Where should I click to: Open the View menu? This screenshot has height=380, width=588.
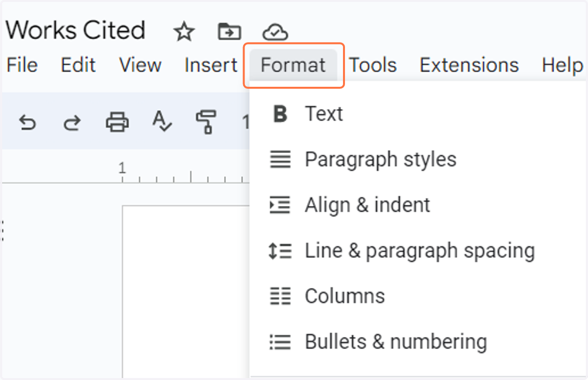(x=140, y=65)
